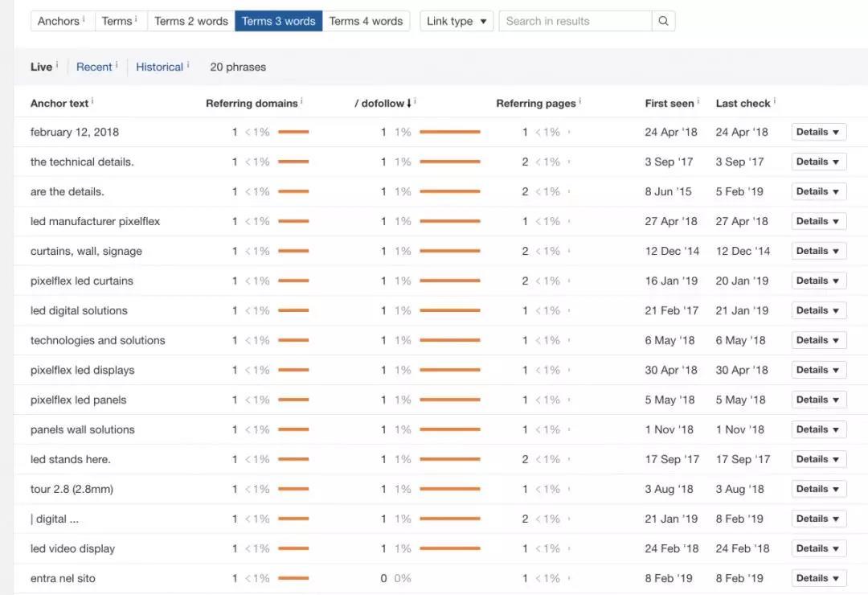Expand Details for february 12, 2018 row
Viewport: 868px width, 595px height.
(x=818, y=132)
